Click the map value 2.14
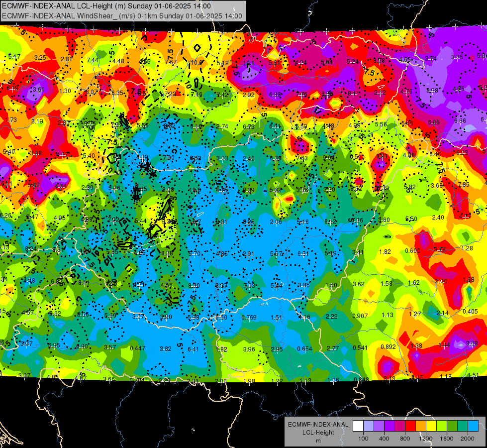The height and width of the screenshot is (448, 487). click(442, 313)
